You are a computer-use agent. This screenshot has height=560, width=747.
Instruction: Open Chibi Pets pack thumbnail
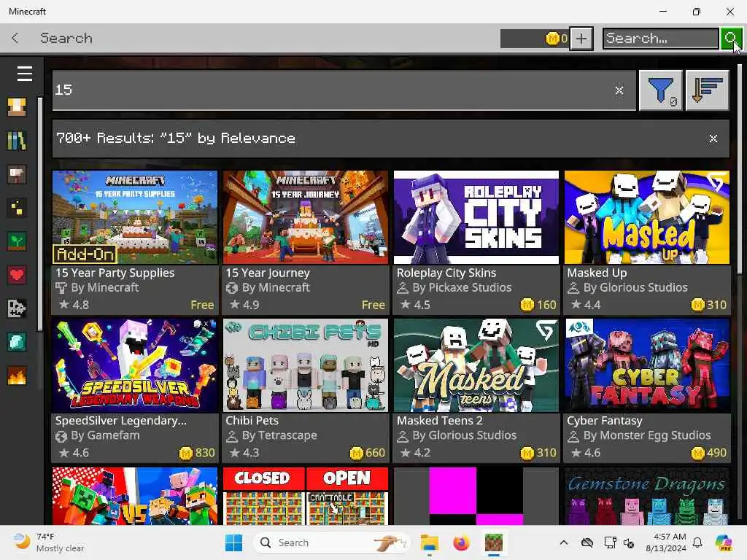pyautogui.click(x=306, y=365)
